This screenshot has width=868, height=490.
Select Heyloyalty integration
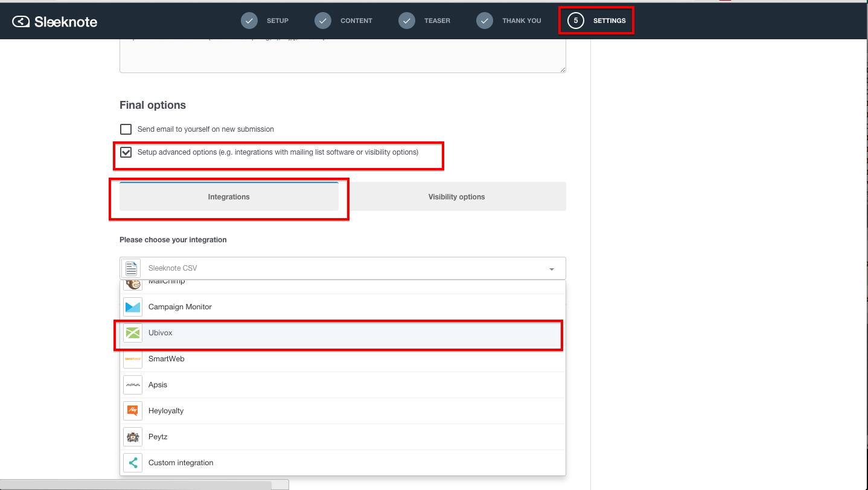(343, 411)
